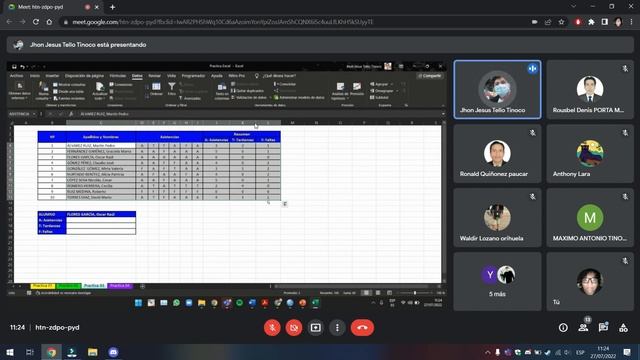Open Discord from the taskbar
This screenshot has height=360, width=640.
(x=113, y=352)
